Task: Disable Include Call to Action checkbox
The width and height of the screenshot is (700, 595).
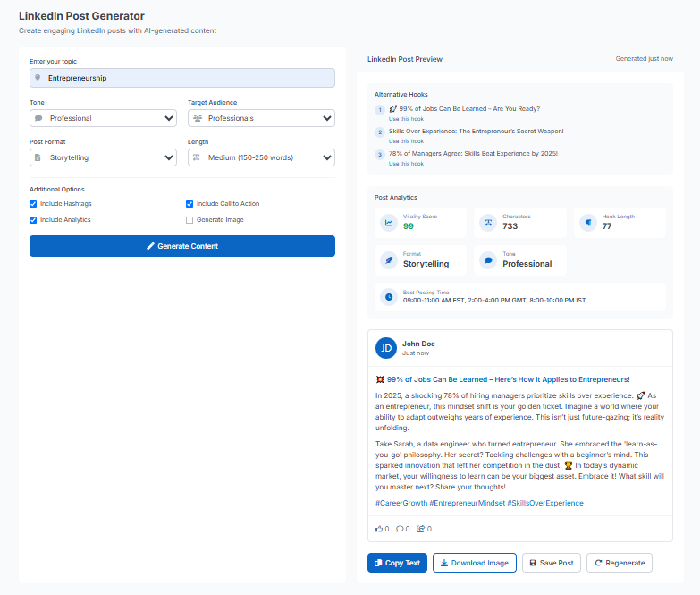Action: point(190,204)
